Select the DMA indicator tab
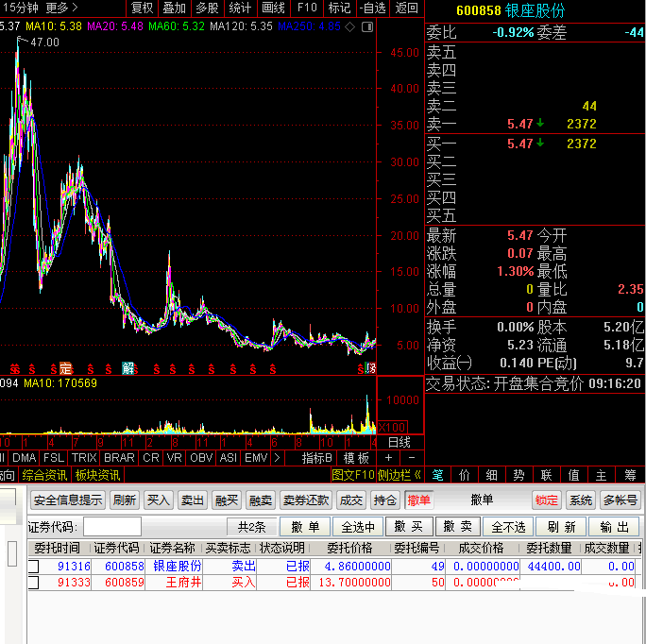The height and width of the screenshot is (644, 646). click(24, 458)
